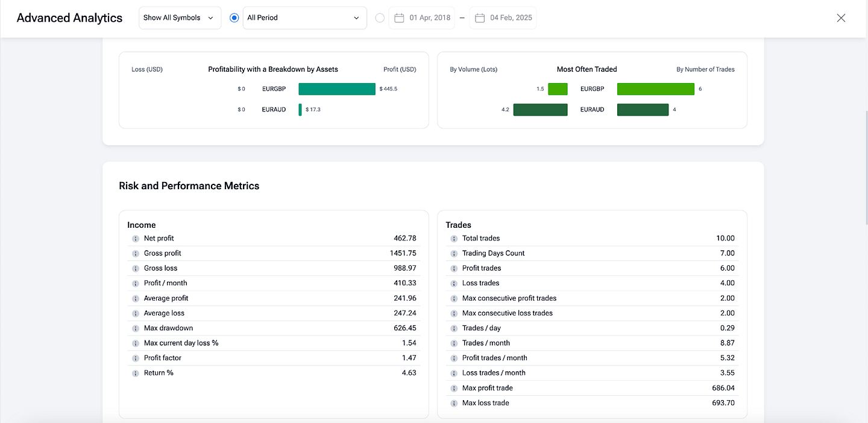Screen dimensions: 868x423
Task: Click the Max loss trade value 693.70
Action: [x=723, y=403]
